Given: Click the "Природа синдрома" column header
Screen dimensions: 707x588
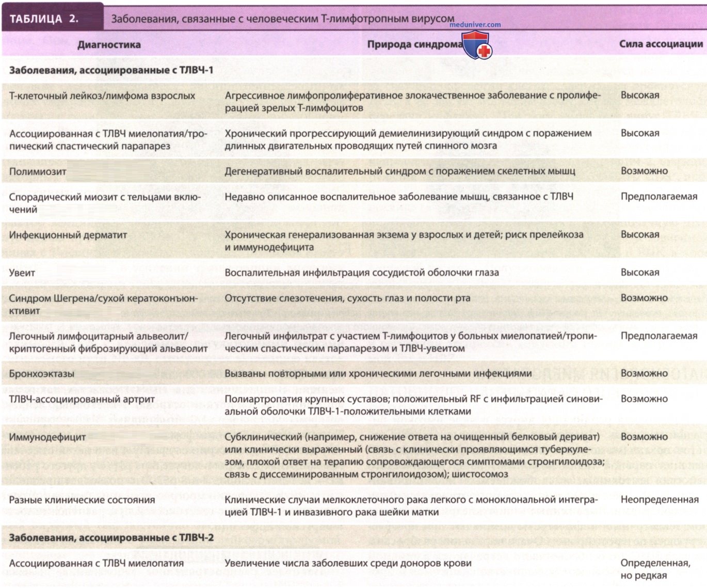Looking at the screenshot, I should pos(415,44).
